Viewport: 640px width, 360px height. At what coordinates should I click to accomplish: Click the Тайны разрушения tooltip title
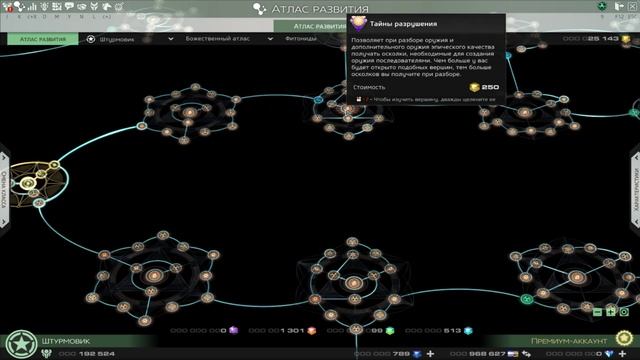403,24
